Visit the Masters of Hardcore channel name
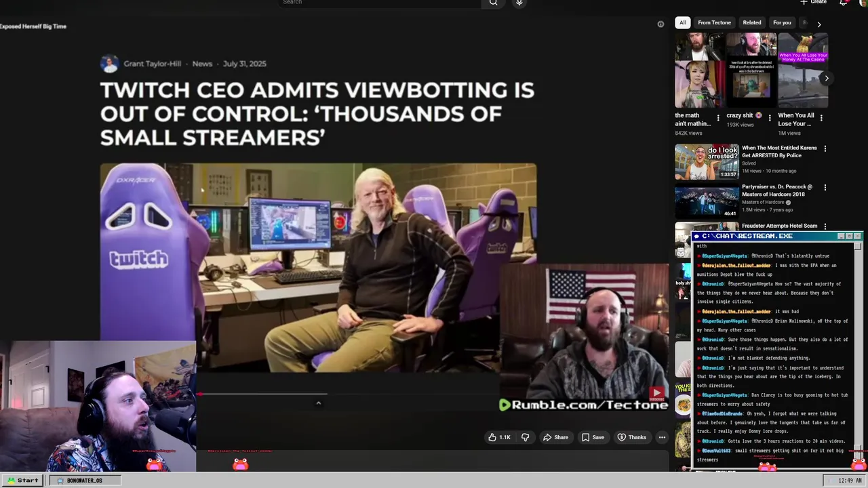This screenshot has height=488, width=868. [763, 202]
